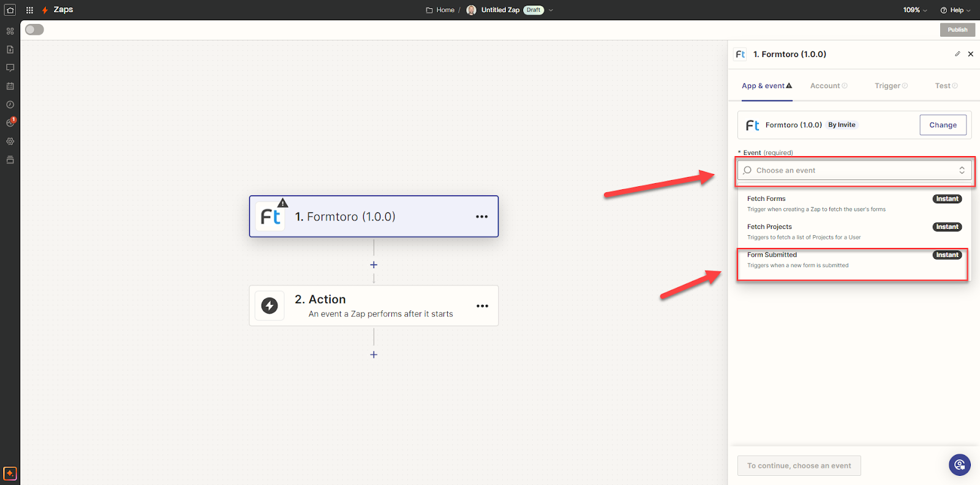Select the 1. Formtoro (1.0.0) step card

(374, 216)
